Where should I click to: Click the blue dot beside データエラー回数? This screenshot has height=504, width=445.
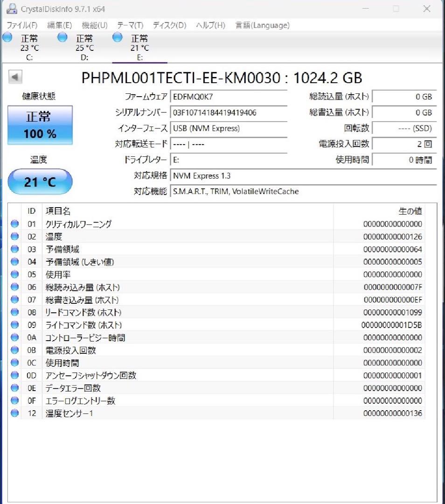pos(14,388)
